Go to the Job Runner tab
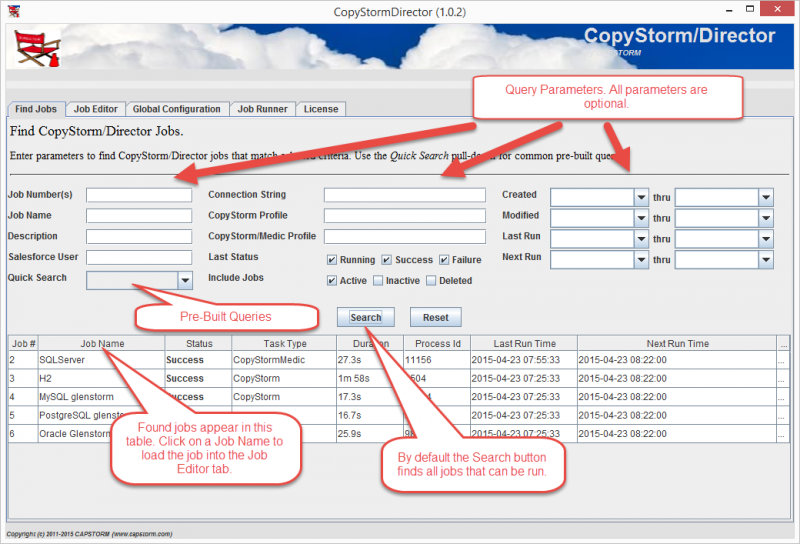800x544 pixels. (262, 109)
